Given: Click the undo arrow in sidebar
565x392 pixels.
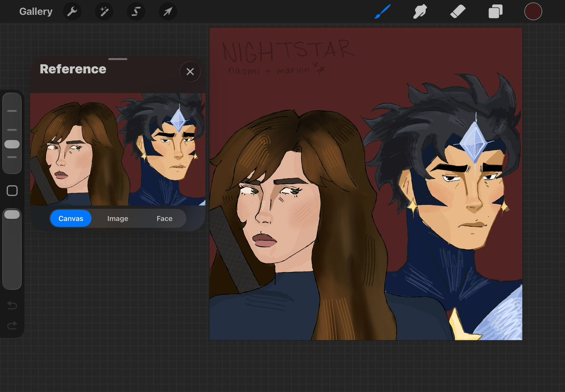Looking at the screenshot, I should [12, 306].
